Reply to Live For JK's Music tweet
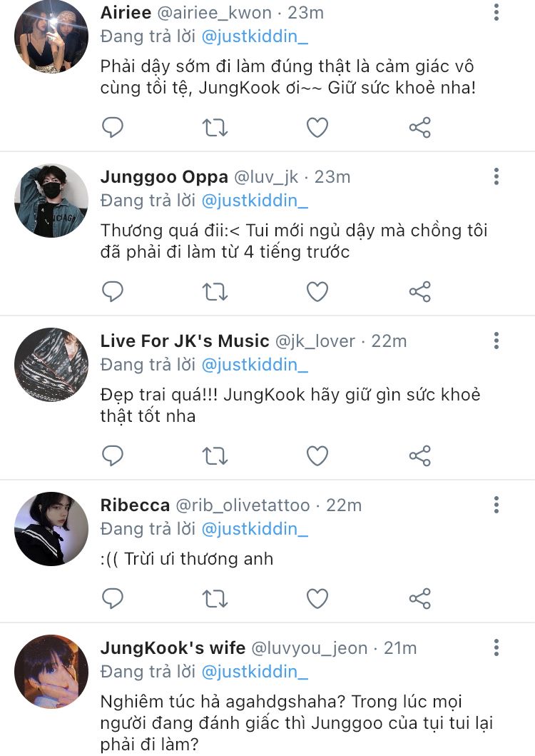This screenshot has height=756, width=535. pyautogui.click(x=113, y=455)
